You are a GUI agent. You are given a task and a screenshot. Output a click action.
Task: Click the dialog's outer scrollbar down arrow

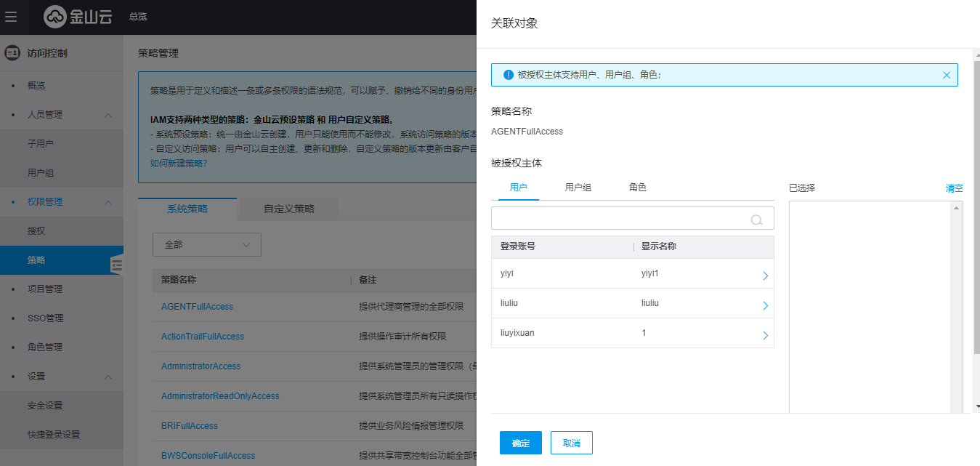click(x=977, y=406)
